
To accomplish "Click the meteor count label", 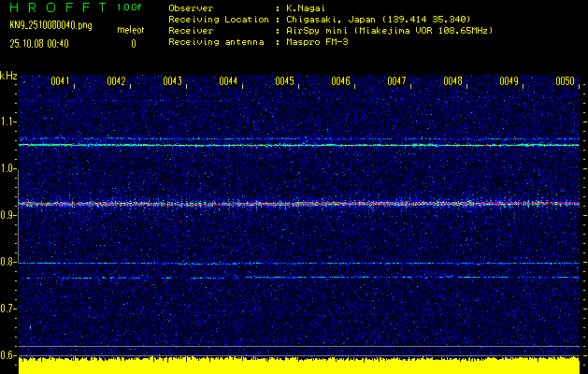I will [130, 31].
